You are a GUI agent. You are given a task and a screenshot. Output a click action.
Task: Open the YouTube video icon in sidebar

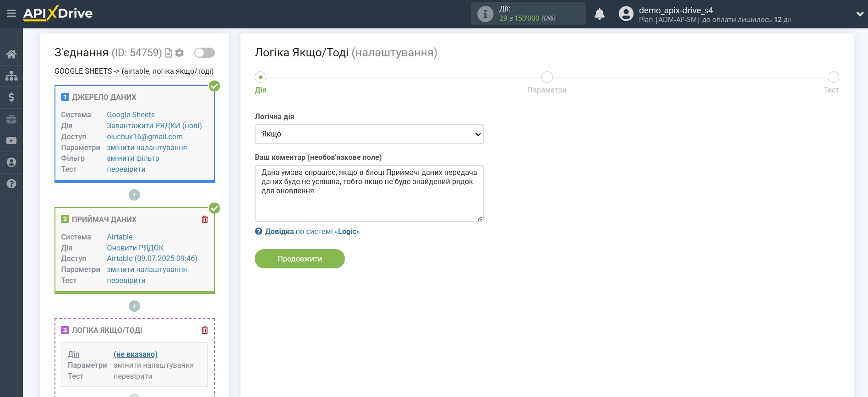(11, 141)
